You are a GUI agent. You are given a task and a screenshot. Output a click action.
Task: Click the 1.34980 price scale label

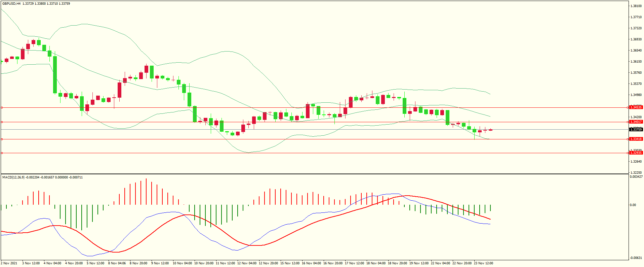[x=636, y=95]
